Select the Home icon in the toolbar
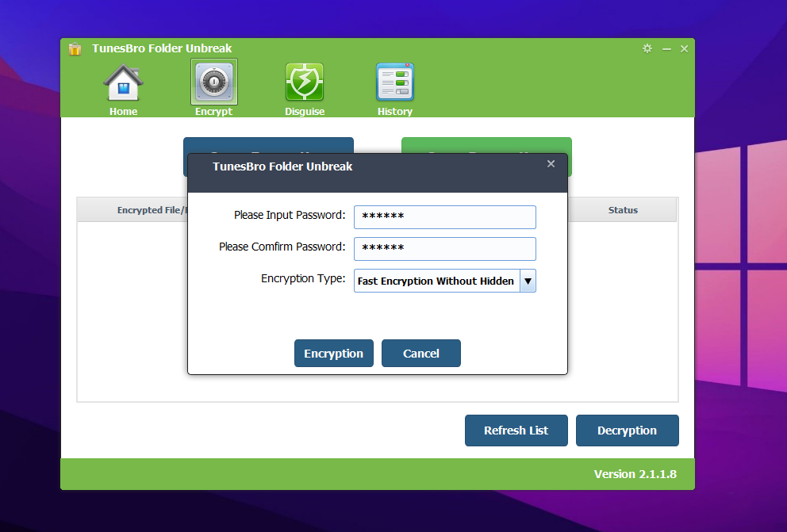 click(123, 82)
